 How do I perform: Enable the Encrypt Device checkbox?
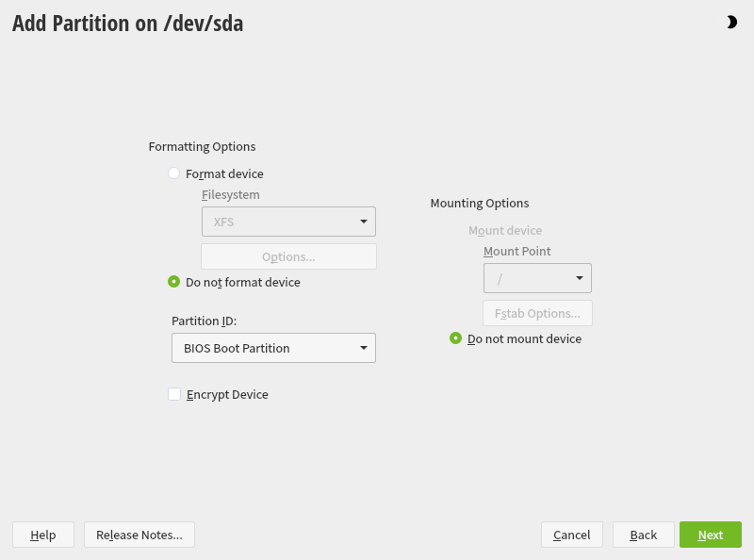point(174,394)
